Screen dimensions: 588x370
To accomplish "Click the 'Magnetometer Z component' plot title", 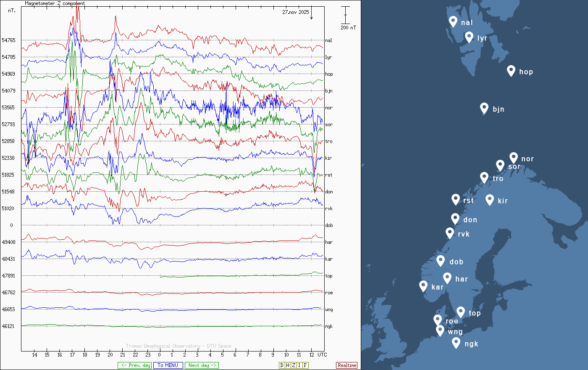I will click(x=55, y=3).
